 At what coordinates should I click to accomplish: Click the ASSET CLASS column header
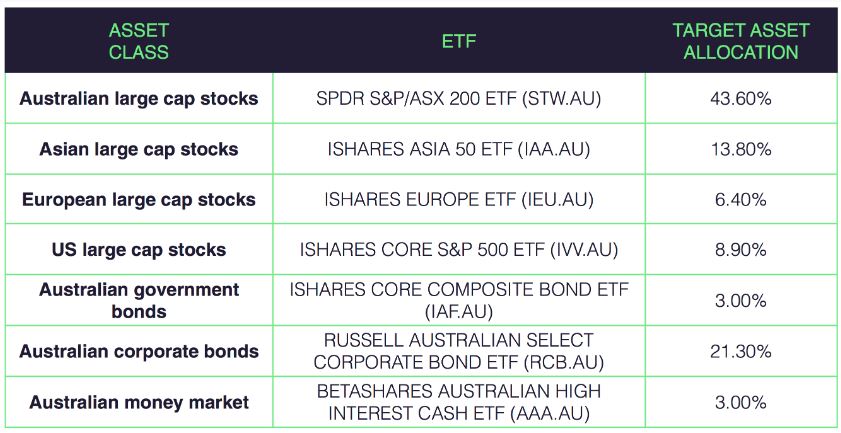139,41
